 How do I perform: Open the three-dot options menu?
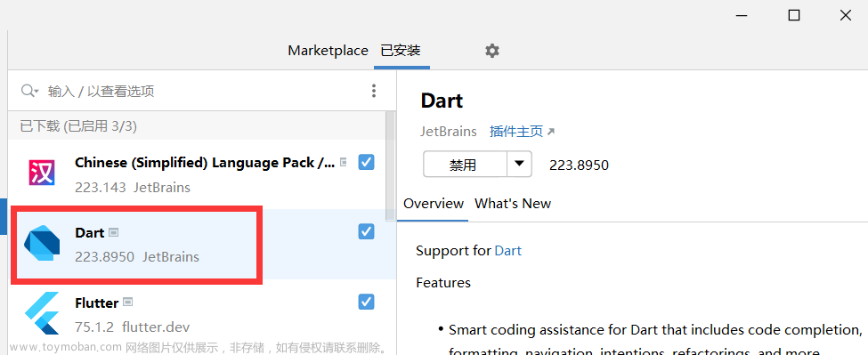tap(374, 91)
